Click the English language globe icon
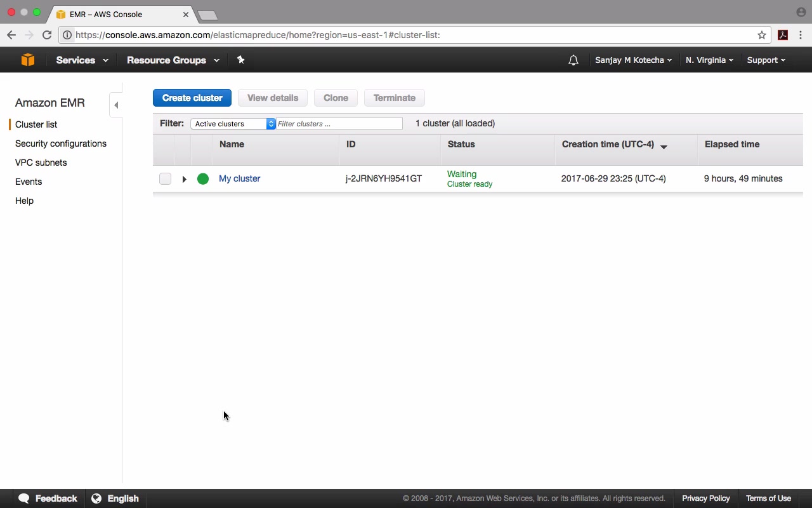Image resolution: width=812 pixels, height=508 pixels. pyautogui.click(x=96, y=498)
